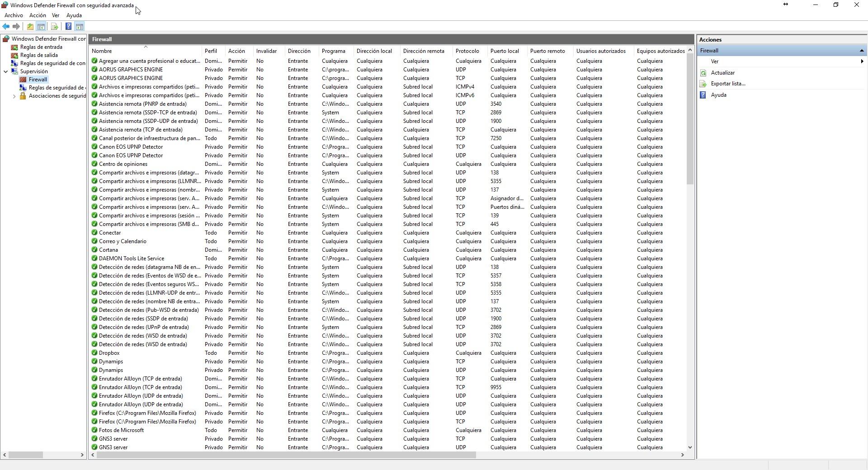
Task: Expand the Asociaciones de seguridad node
Action: click(x=14, y=96)
